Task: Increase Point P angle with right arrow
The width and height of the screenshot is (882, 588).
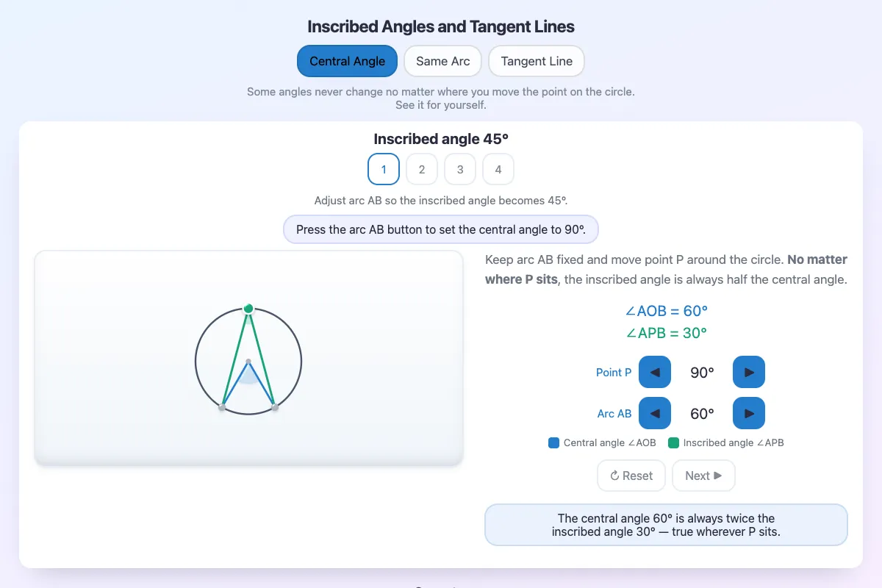Action: coord(749,372)
